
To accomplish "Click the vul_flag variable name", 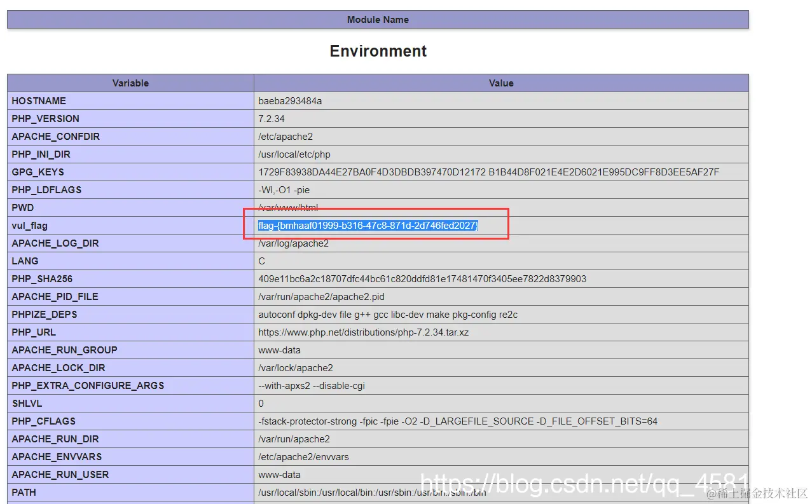I will [x=29, y=226].
